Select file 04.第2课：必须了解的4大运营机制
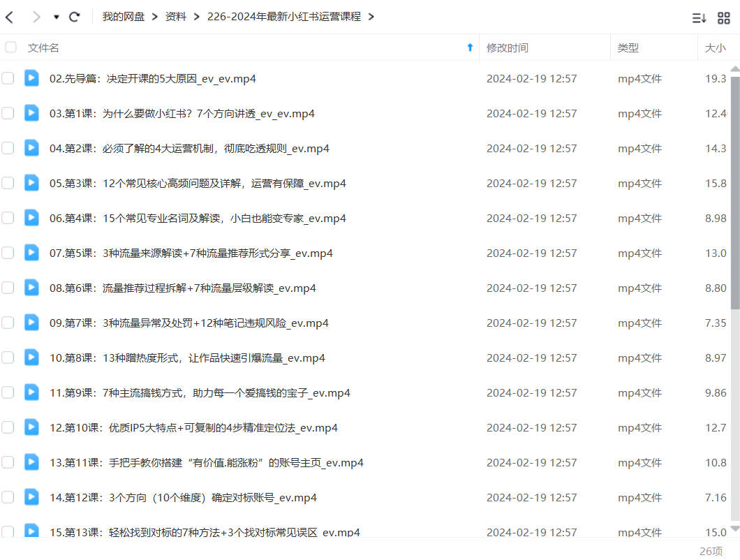Viewport: 740px width, 560px height. 189,149
